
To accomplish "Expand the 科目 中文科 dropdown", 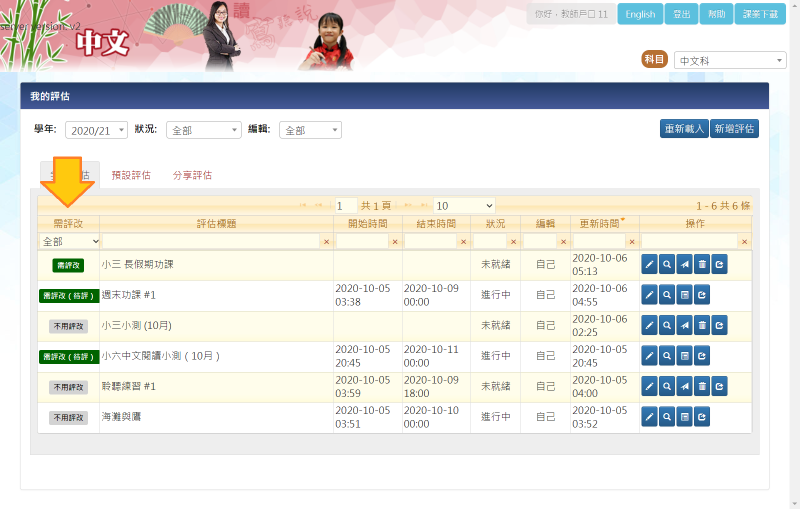I will pos(730,61).
